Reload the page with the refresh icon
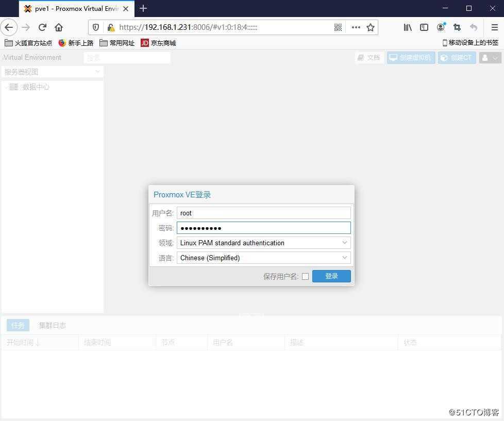This screenshot has height=421, width=504. tap(42, 27)
